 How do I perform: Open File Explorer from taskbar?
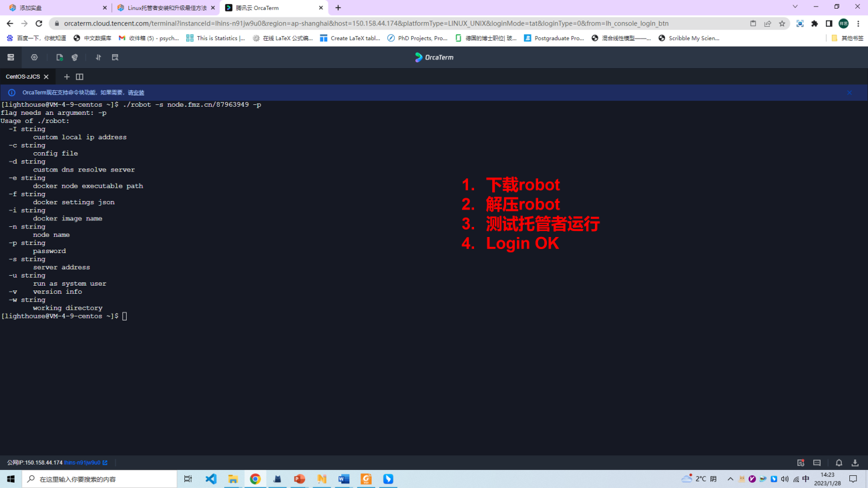(233, 479)
